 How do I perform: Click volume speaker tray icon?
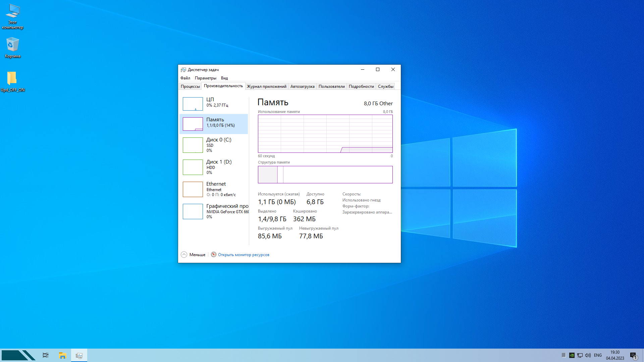pos(588,355)
